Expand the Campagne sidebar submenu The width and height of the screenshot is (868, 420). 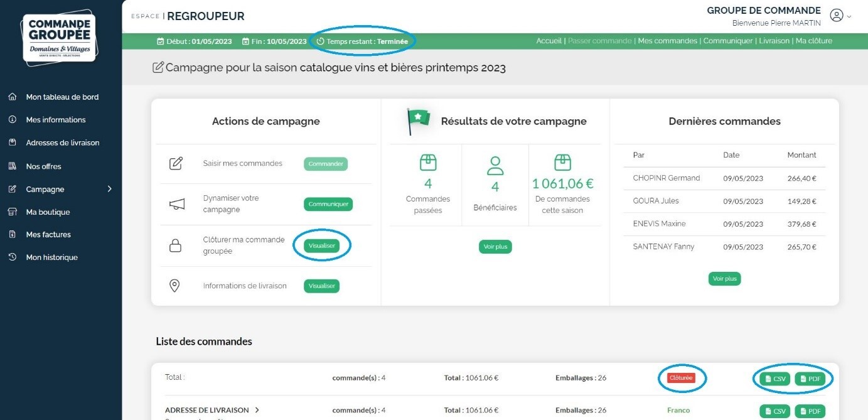(109, 189)
